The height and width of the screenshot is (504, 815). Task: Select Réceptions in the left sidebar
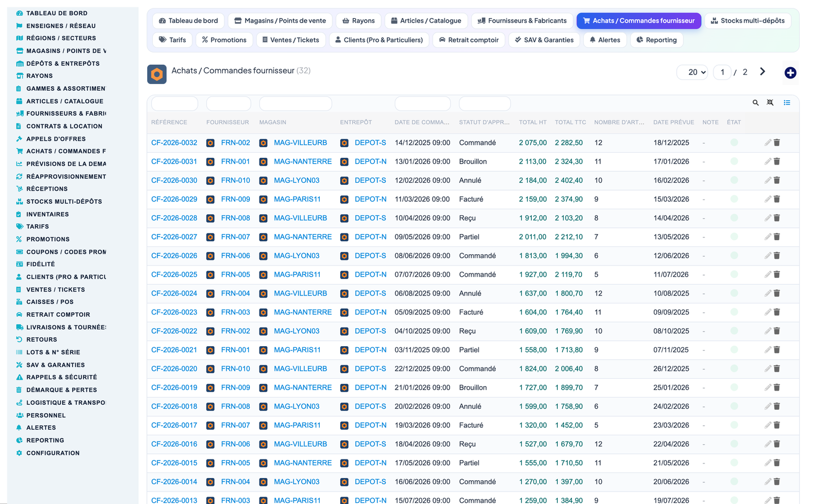point(47,189)
